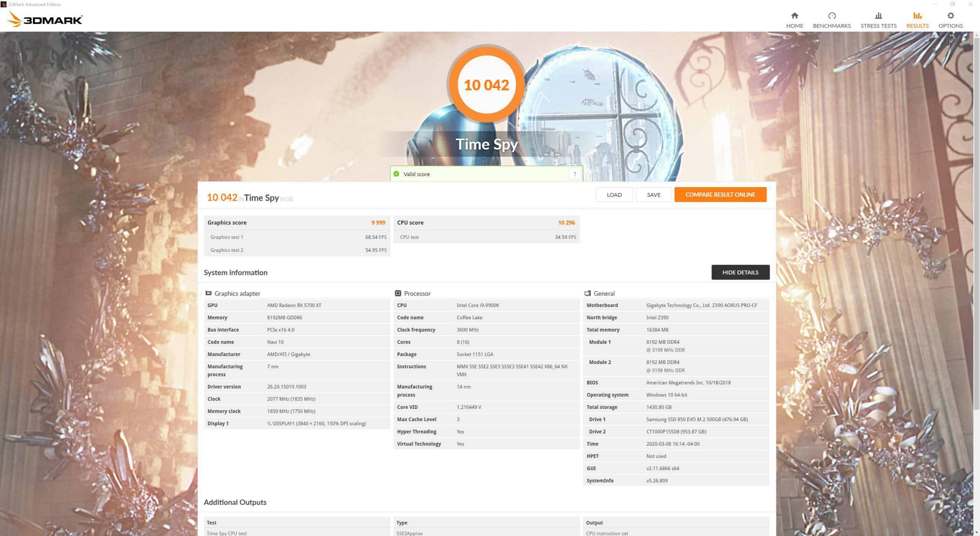Click SystemInfo version v5.26.809
This screenshot has width=980, height=536.
click(x=657, y=480)
